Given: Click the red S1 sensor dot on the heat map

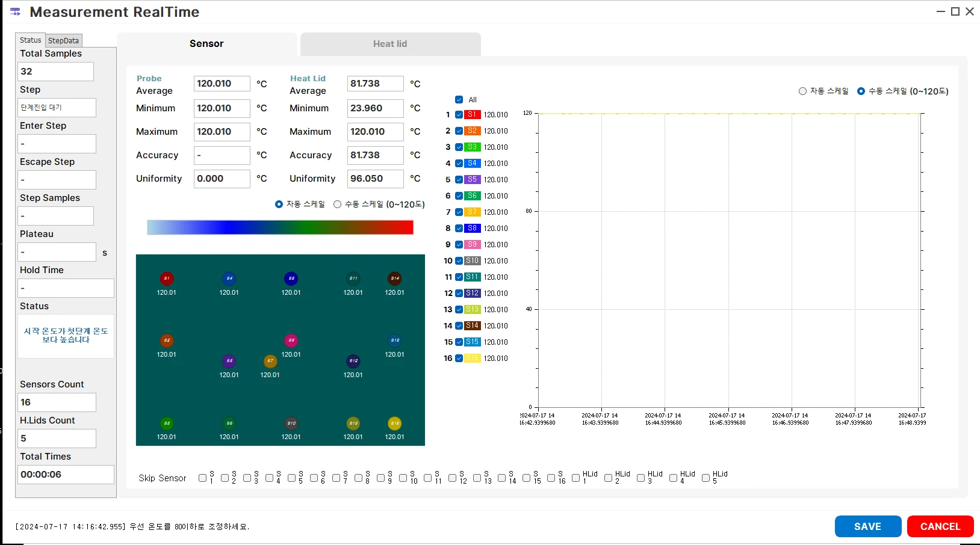Looking at the screenshot, I should [167, 279].
